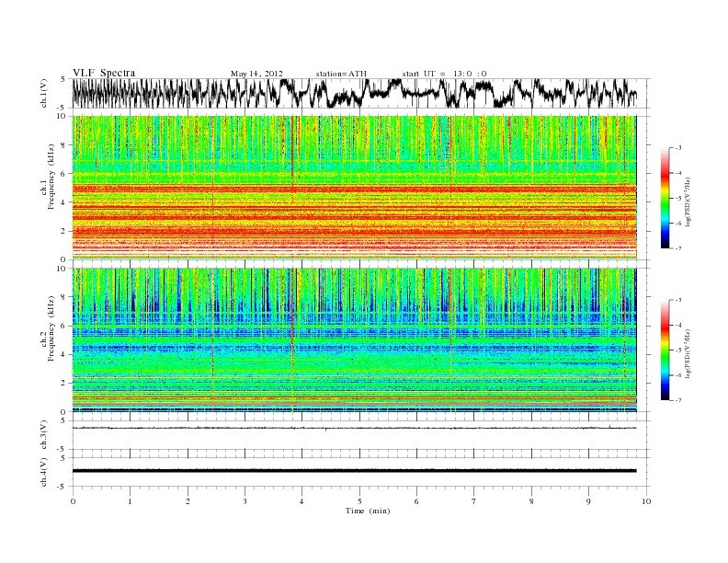Click the color bar beside ch.2 spectrogram
This screenshot has width=728, height=563.
coord(665,350)
